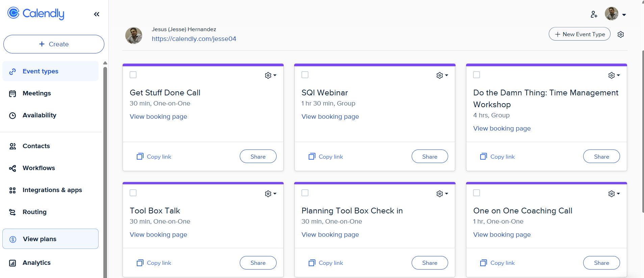The image size is (644, 278).
Task: Tick the Tool Box Talk checkbox
Action: tap(133, 193)
